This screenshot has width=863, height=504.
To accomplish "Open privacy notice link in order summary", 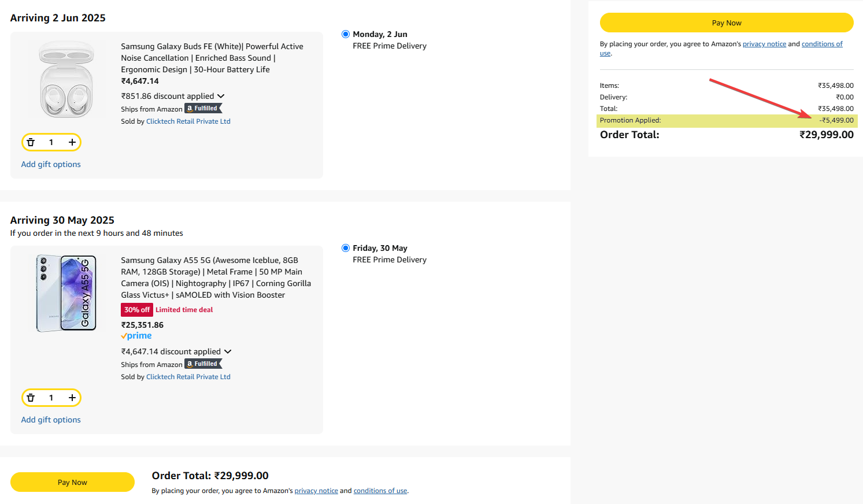I will pos(764,44).
